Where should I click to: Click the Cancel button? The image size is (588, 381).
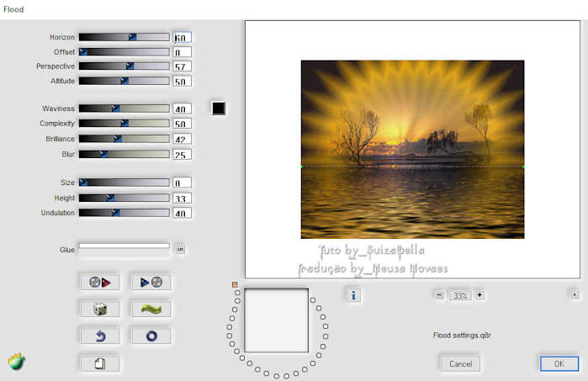click(x=460, y=363)
